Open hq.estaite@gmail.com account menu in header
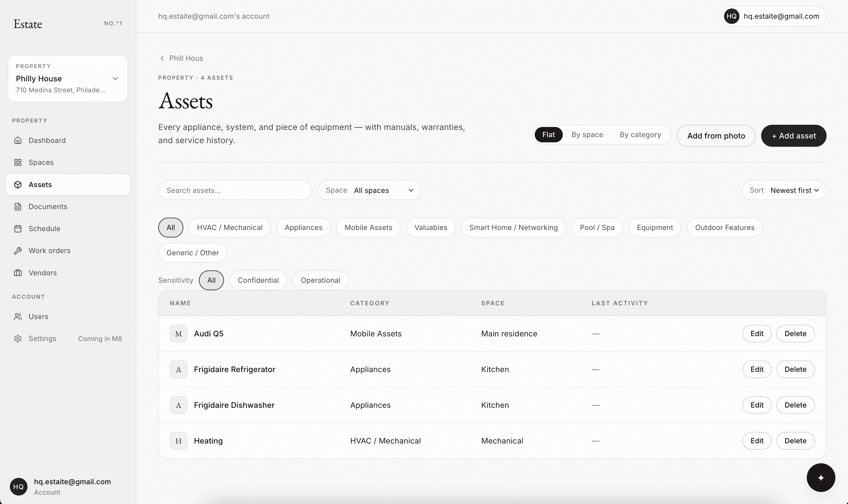This screenshot has width=848, height=504. tap(774, 16)
